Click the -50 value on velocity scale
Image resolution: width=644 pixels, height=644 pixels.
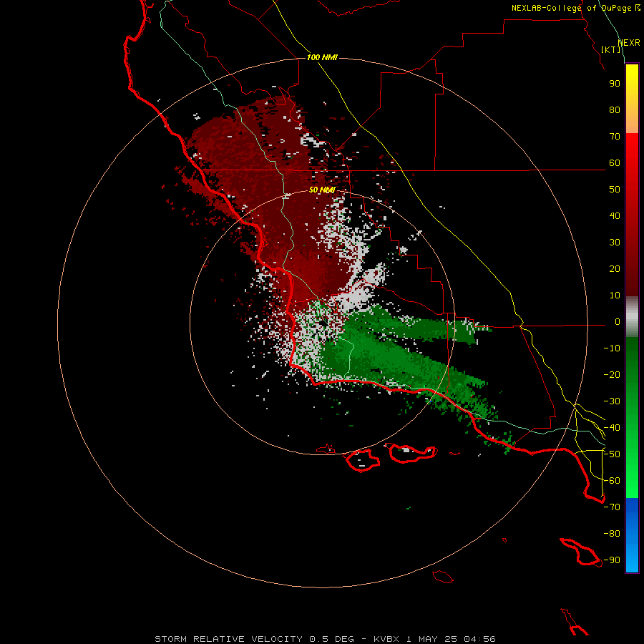pyautogui.click(x=612, y=454)
